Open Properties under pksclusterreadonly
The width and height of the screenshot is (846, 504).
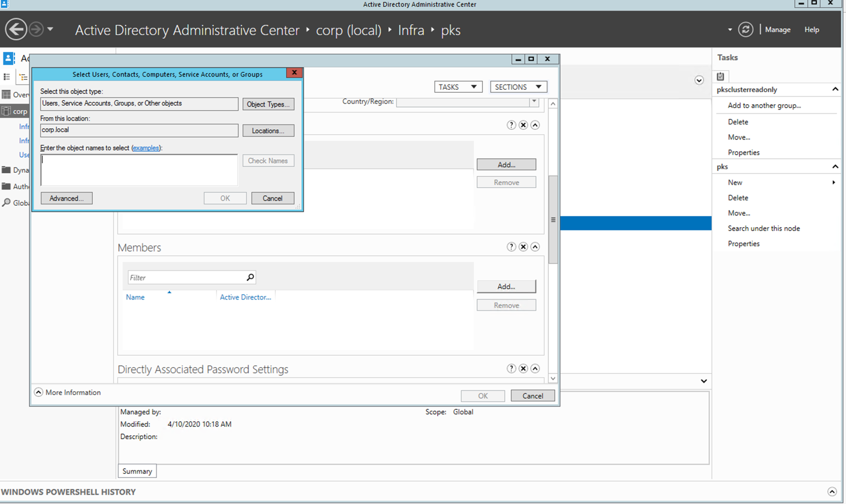click(743, 152)
